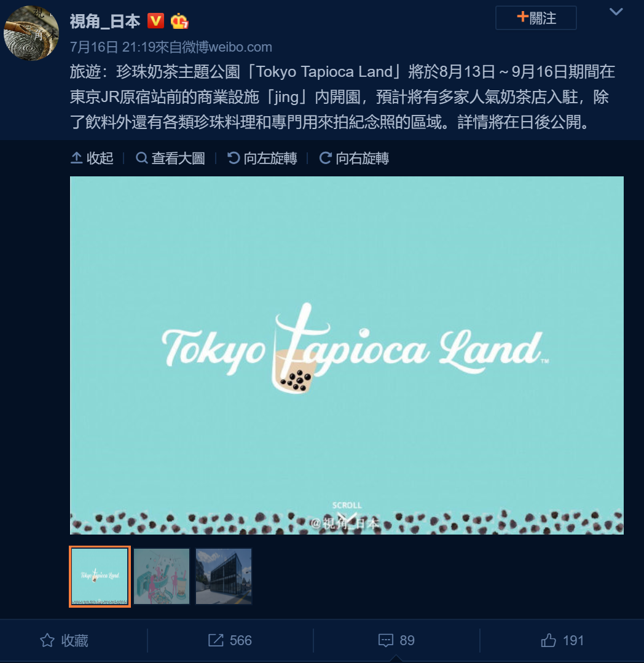The image size is (644, 663).
Task: Rotate the image left with 向左旋轉
Action: point(262,158)
